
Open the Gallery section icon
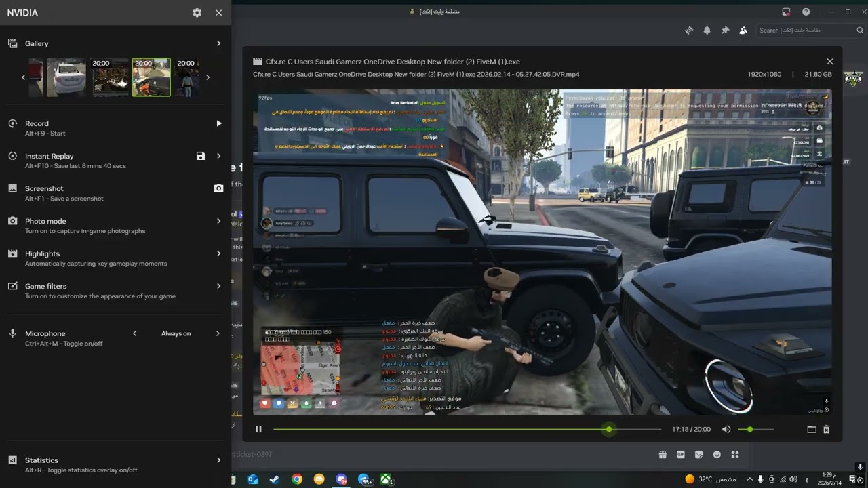pos(12,43)
